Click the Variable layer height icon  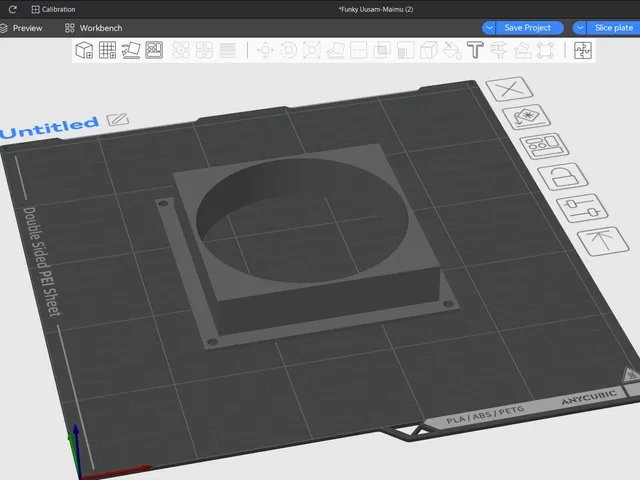pos(228,50)
